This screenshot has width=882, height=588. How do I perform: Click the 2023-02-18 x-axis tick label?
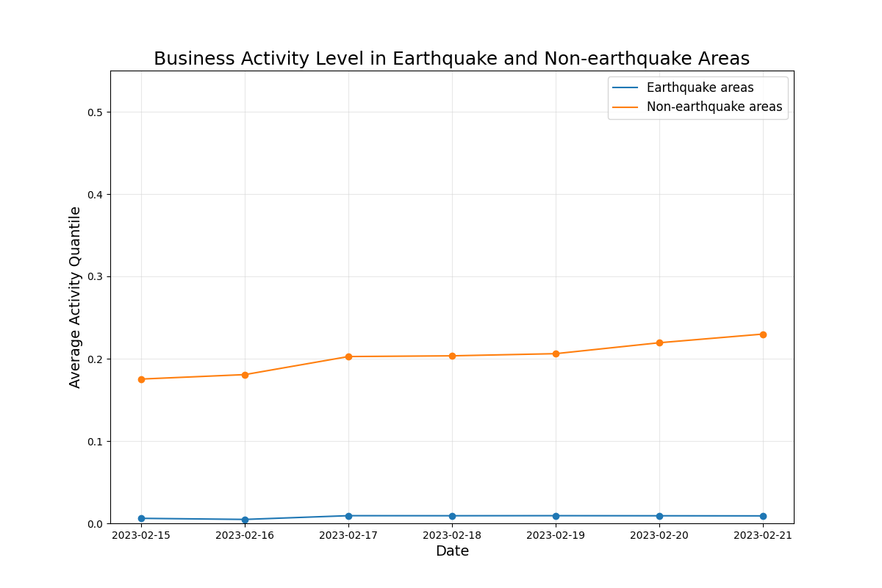452,535
